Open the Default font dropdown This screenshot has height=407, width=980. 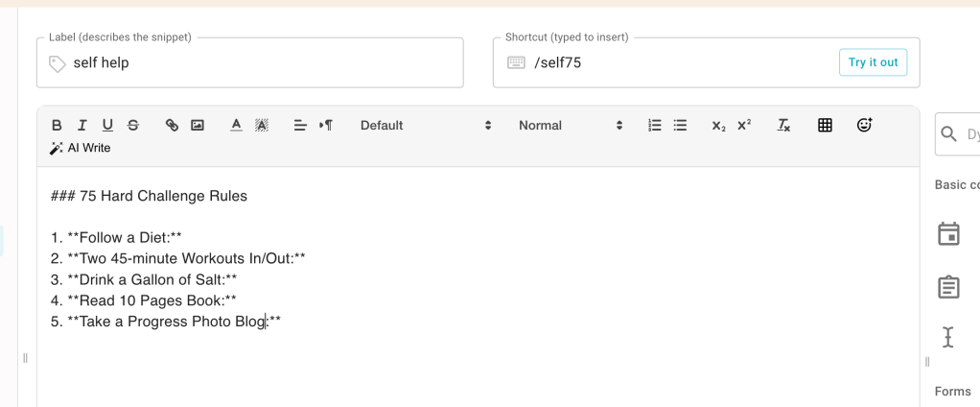click(x=426, y=125)
